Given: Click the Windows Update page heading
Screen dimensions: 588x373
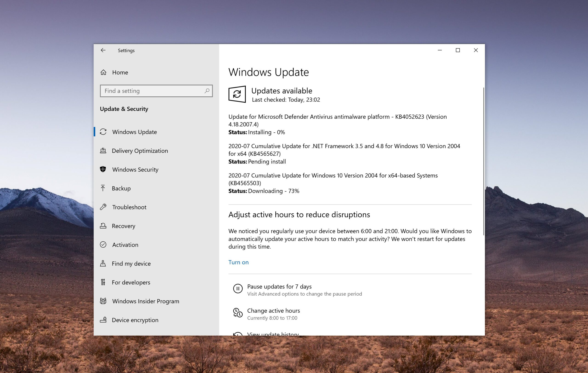Looking at the screenshot, I should click(x=269, y=72).
